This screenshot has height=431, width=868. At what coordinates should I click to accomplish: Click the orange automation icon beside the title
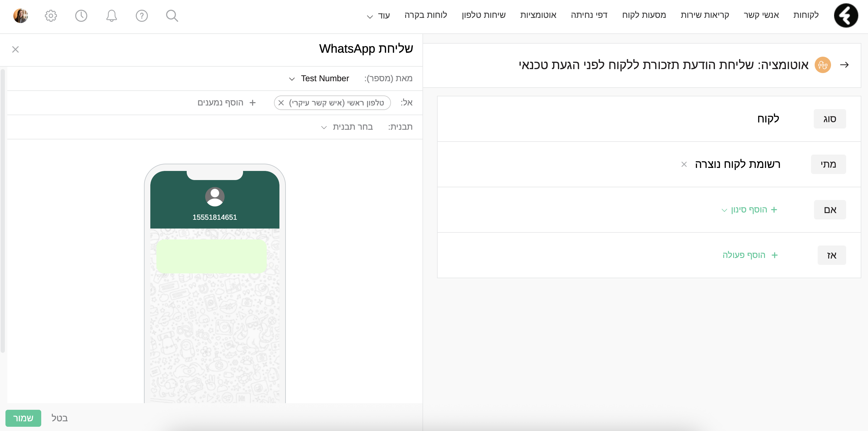(823, 65)
